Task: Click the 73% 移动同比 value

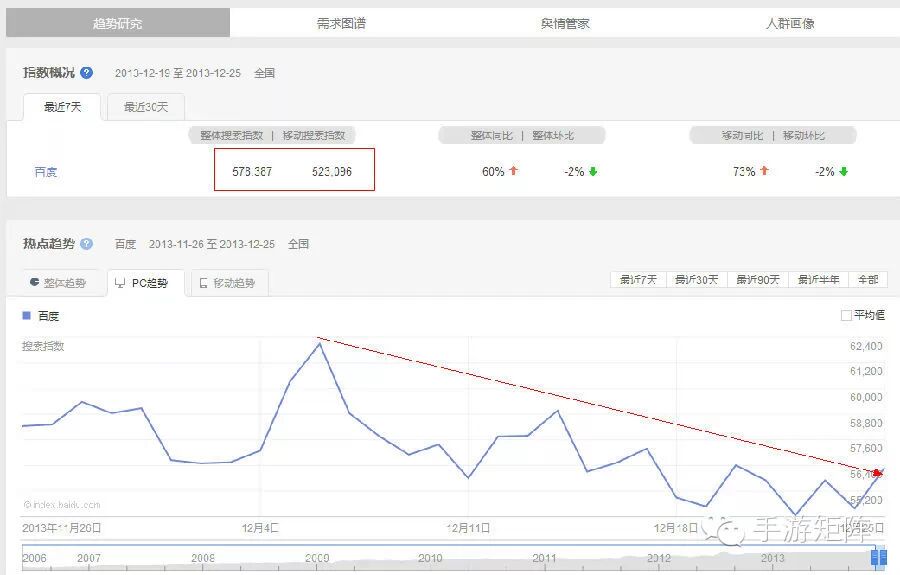Action: [744, 172]
